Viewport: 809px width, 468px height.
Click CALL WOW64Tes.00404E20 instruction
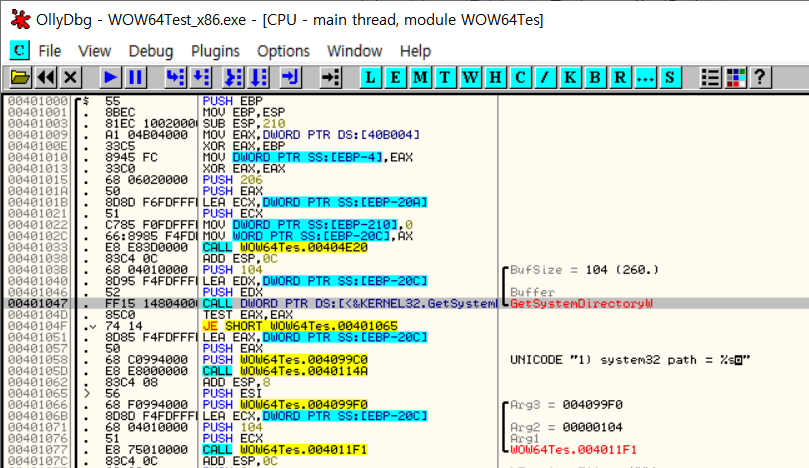point(285,247)
